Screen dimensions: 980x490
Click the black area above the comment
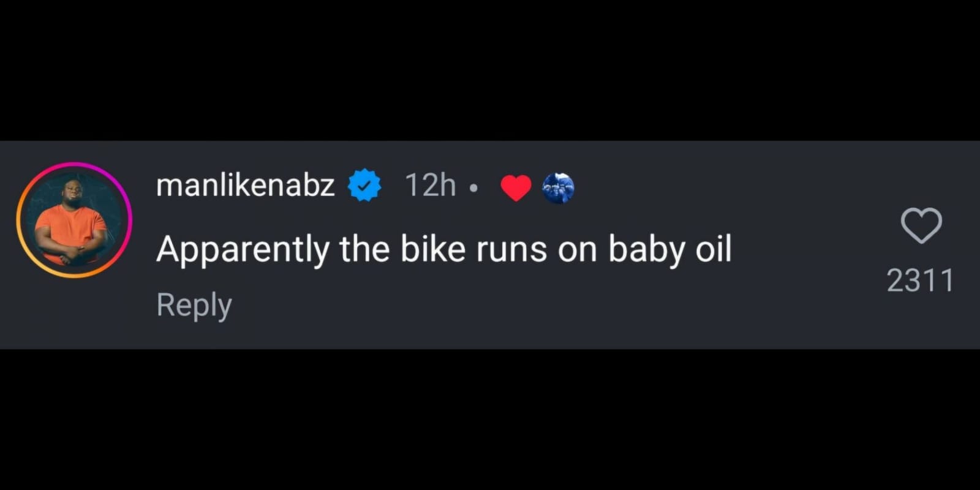[490, 67]
